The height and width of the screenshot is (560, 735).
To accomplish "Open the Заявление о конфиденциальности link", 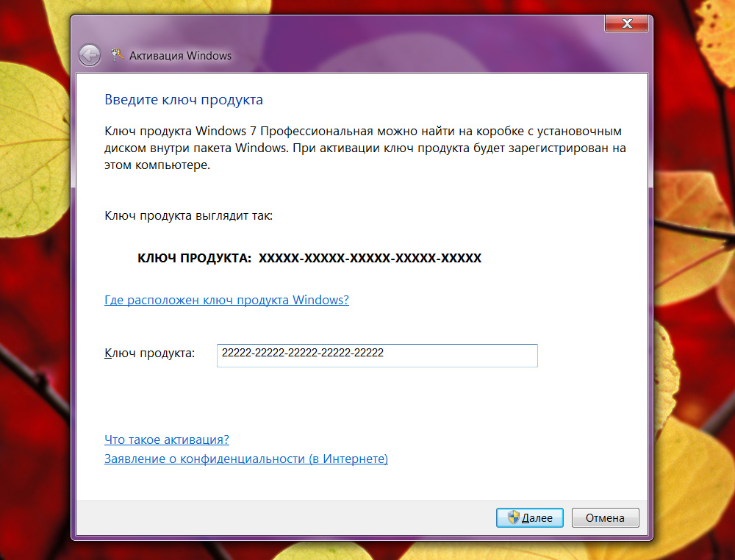I will tap(246, 459).
